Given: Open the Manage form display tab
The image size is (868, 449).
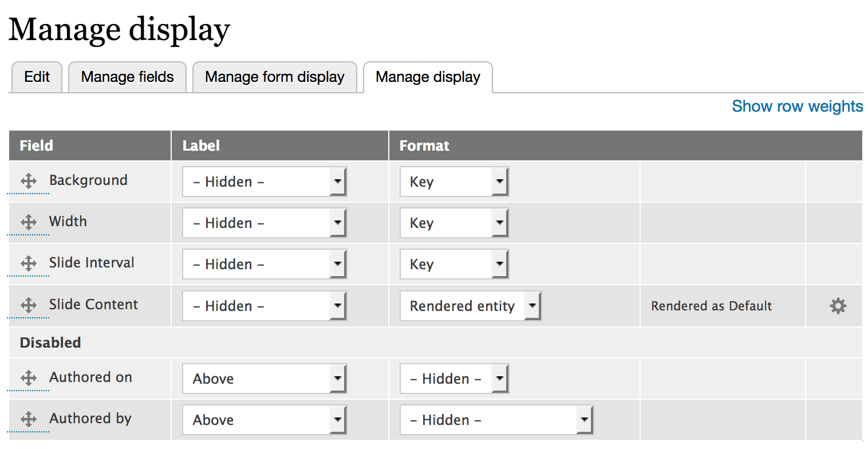Looking at the screenshot, I should pos(275,77).
